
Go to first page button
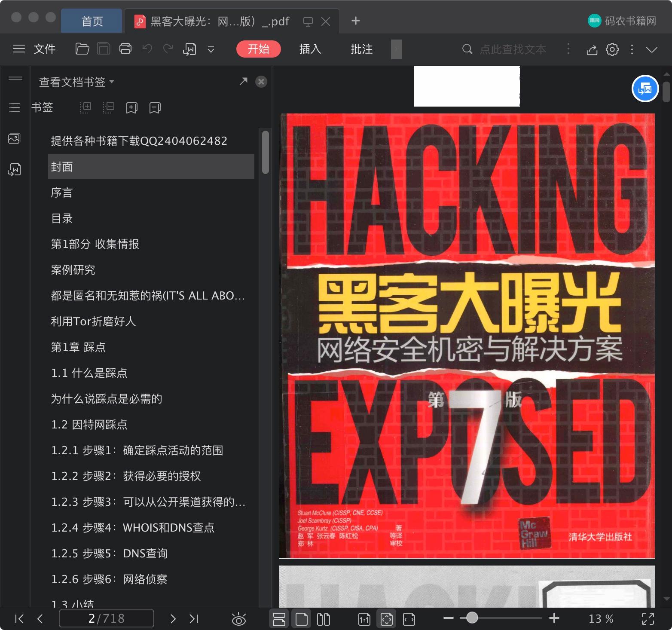tap(19, 619)
